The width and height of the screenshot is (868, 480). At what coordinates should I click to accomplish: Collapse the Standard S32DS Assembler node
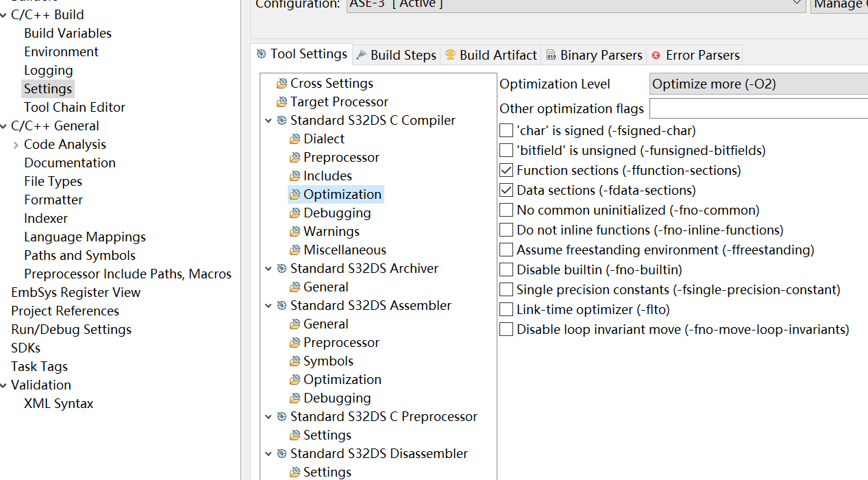(x=269, y=306)
